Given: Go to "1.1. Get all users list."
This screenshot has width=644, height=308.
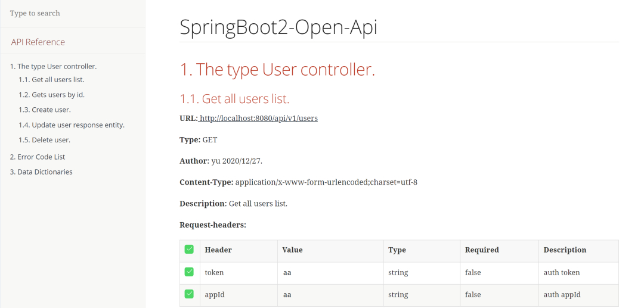Looking at the screenshot, I should click(x=51, y=80).
